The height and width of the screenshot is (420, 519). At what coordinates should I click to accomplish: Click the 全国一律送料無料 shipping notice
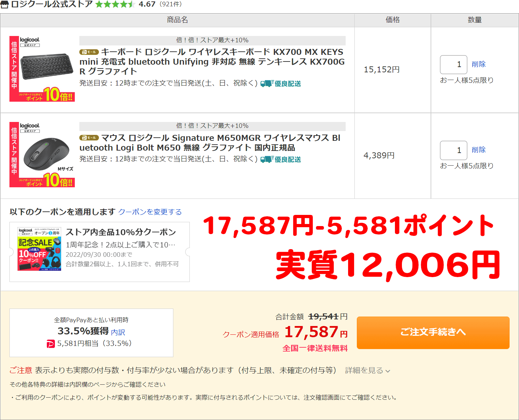(315, 348)
